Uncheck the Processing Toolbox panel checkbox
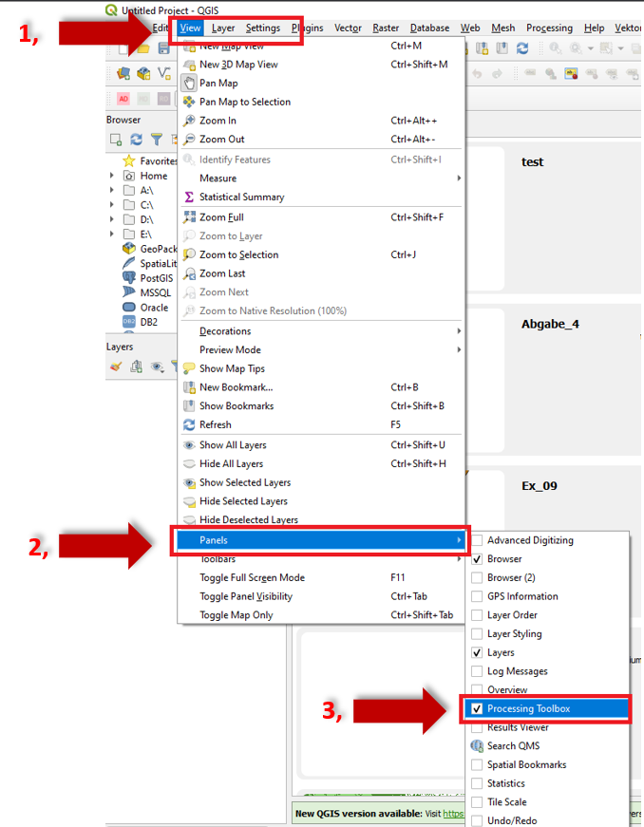The height and width of the screenshot is (827, 644). tap(477, 708)
